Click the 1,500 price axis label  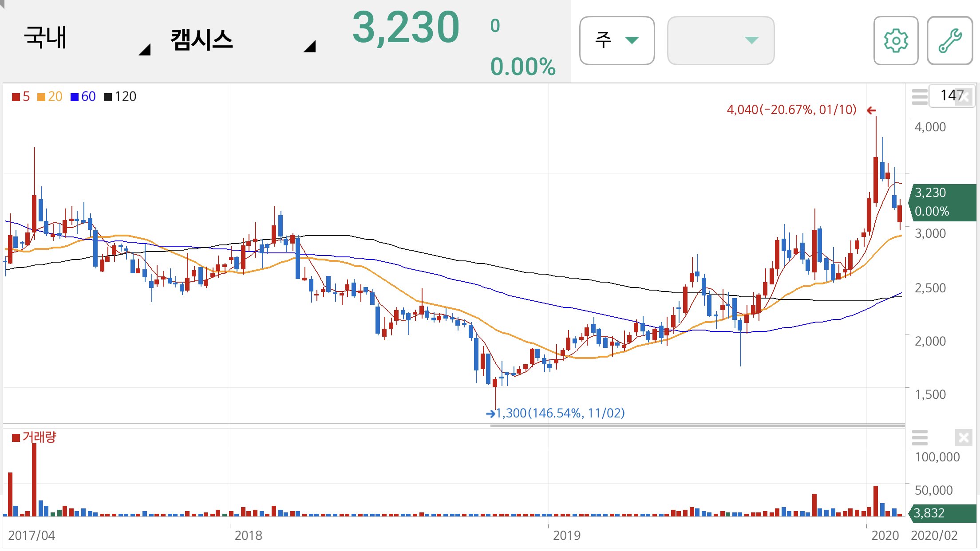pos(930,394)
